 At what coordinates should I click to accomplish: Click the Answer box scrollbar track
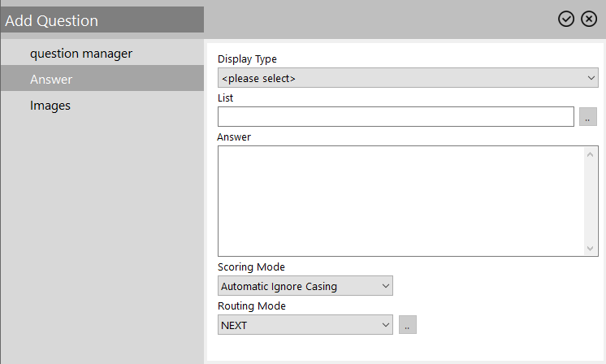pyautogui.click(x=590, y=201)
